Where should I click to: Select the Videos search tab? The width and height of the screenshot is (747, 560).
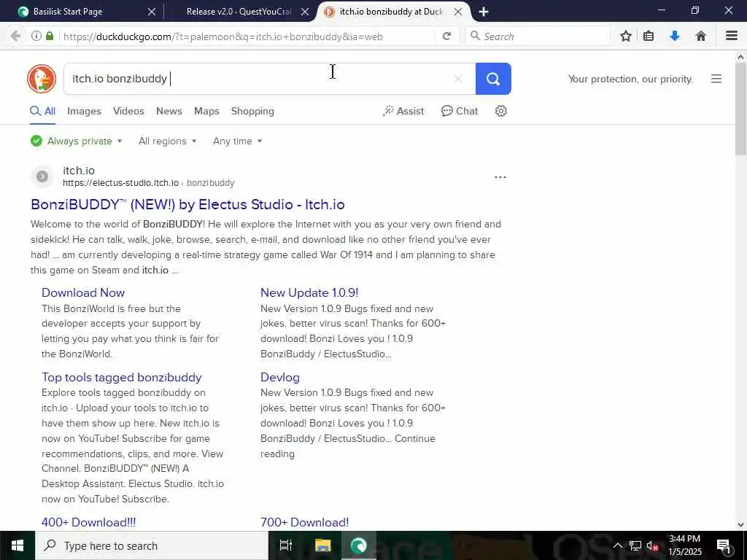coord(128,111)
